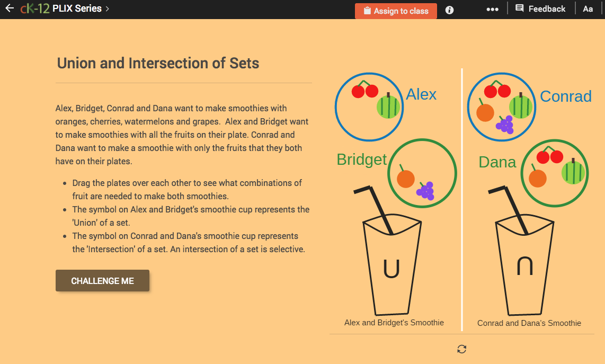This screenshot has height=364, width=605.
Task: Click the Assign to class button
Action: point(396,10)
